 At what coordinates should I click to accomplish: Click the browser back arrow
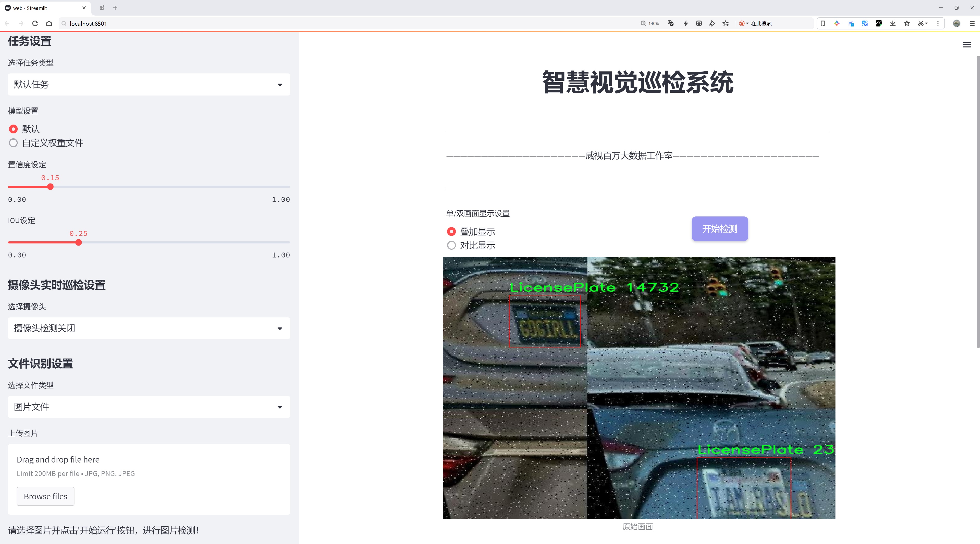7,24
